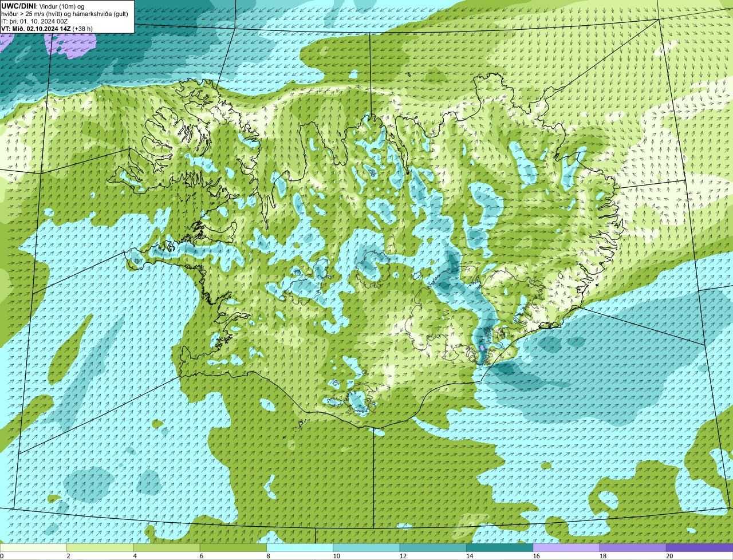Click the legend color segment between 10 and 12
This screenshot has width=733, height=560.
click(x=366, y=547)
